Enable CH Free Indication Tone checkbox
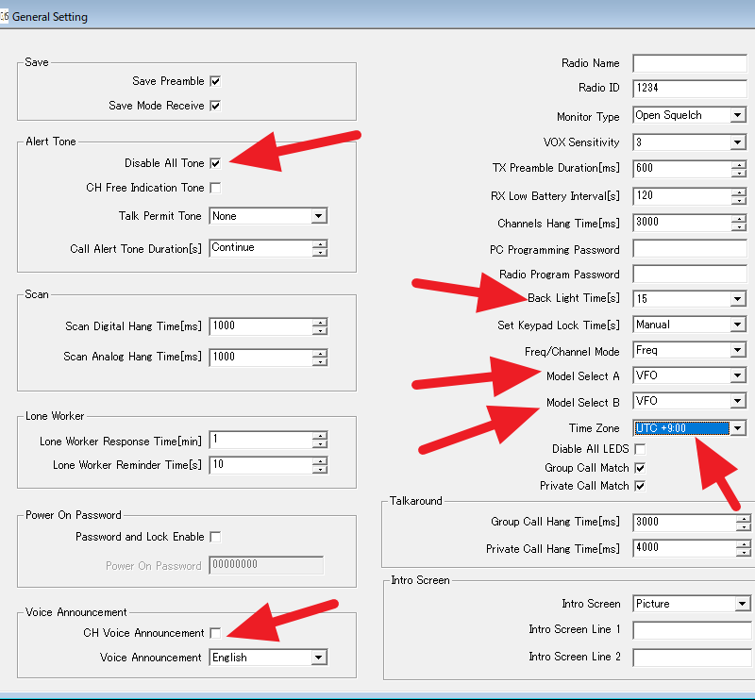This screenshot has width=755, height=700. coord(215,188)
